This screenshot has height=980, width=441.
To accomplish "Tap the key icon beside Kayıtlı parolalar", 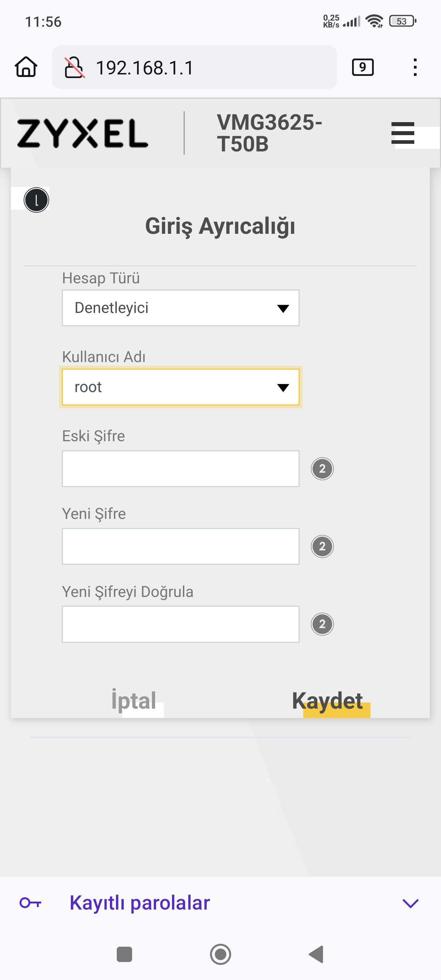I will 30,902.
